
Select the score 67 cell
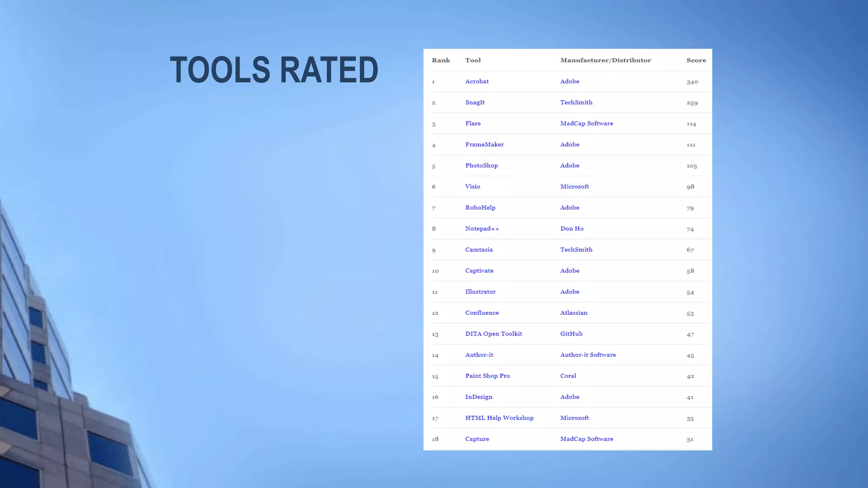tap(690, 250)
